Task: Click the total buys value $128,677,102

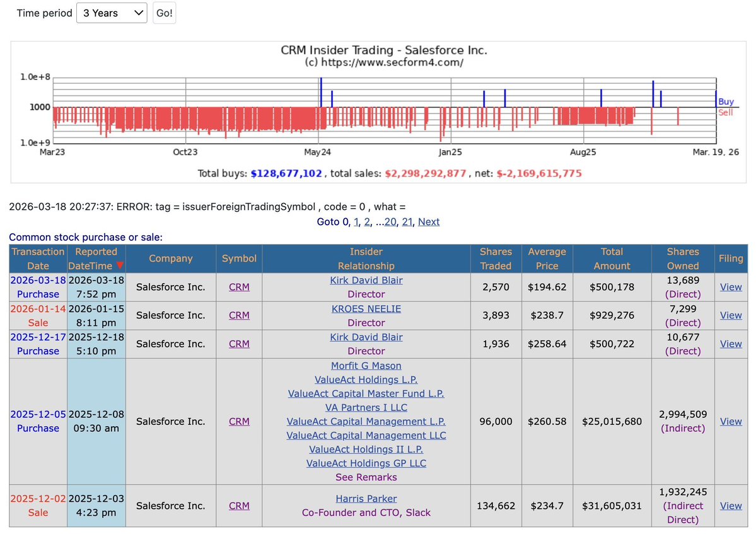Action: click(x=286, y=173)
